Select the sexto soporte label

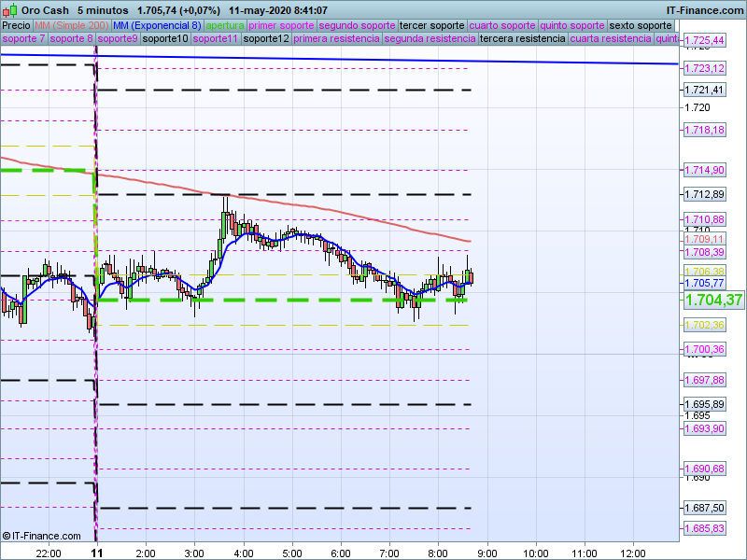(640, 25)
